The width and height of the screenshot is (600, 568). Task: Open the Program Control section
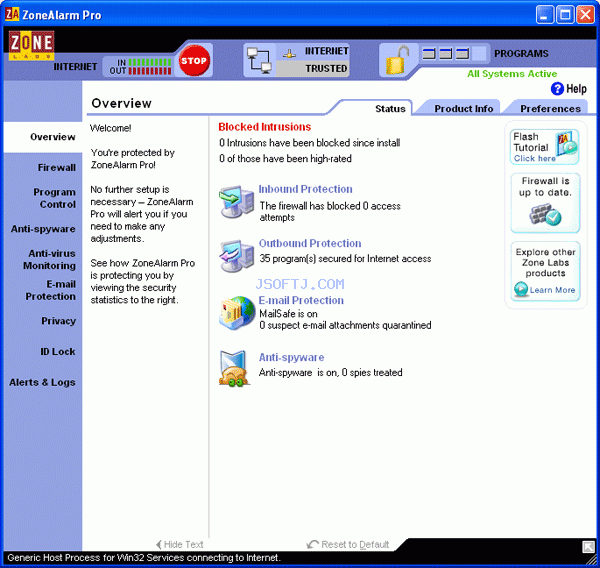click(x=54, y=198)
